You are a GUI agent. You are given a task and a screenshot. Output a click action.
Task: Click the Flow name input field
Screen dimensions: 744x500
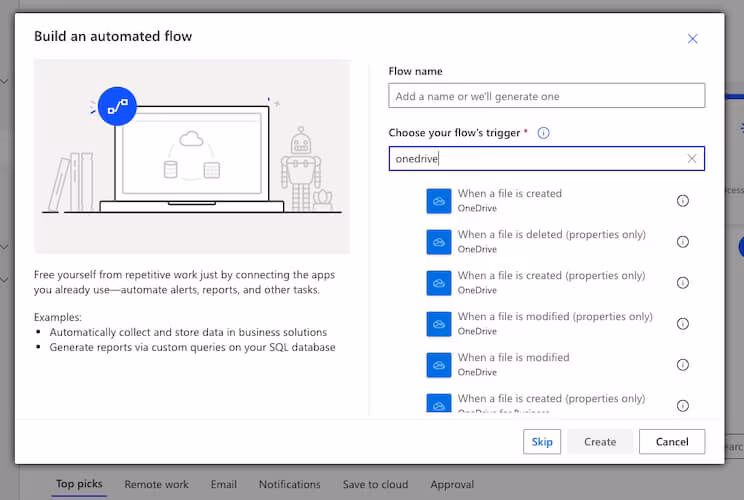click(547, 96)
